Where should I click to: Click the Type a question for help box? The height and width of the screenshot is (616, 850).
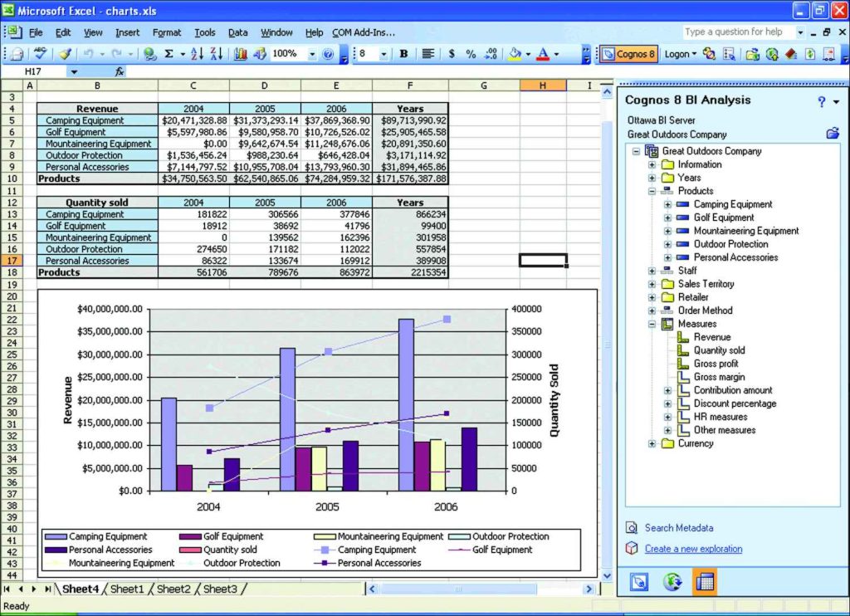click(737, 32)
